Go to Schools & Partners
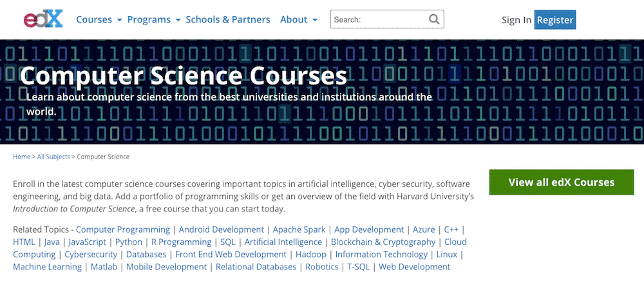 coord(228,19)
